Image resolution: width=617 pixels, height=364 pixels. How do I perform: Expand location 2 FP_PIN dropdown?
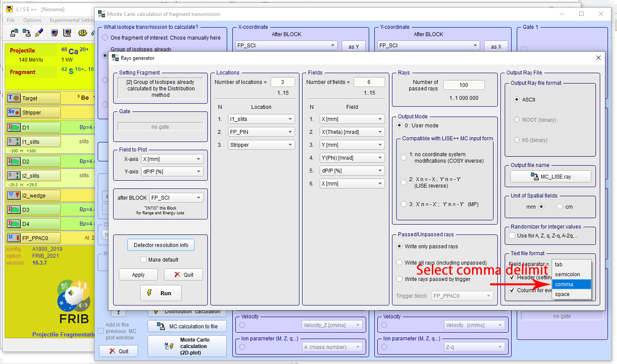coord(290,132)
